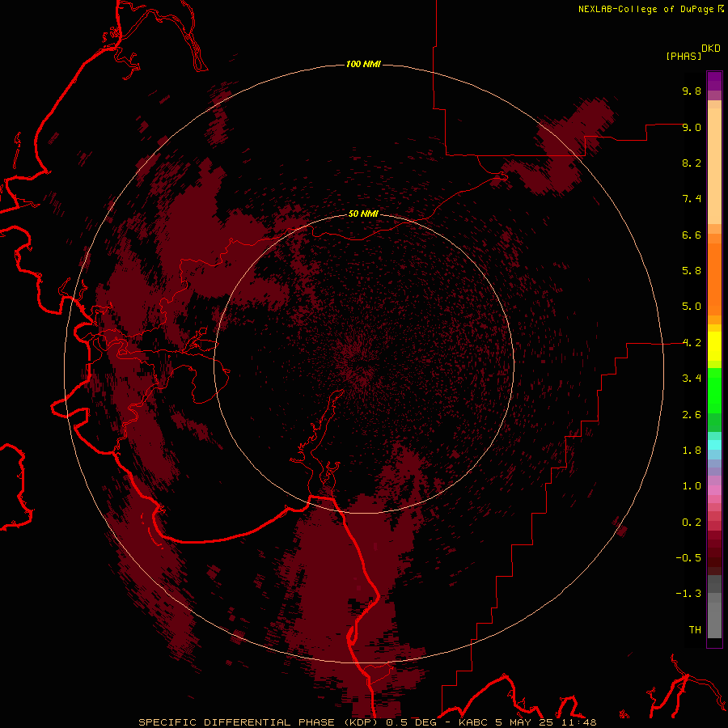The height and width of the screenshot is (728, 728).
Task: Select the 1.8 scale label
Action: click(692, 451)
